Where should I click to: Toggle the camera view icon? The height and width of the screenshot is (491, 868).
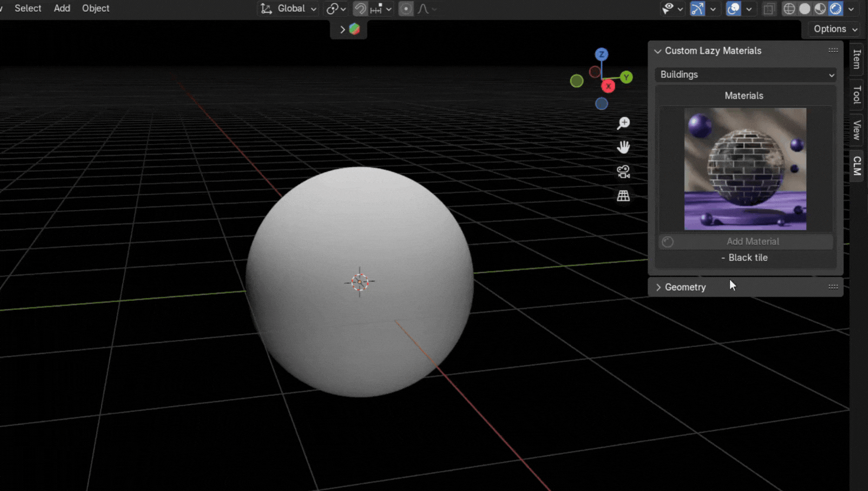coord(623,172)
